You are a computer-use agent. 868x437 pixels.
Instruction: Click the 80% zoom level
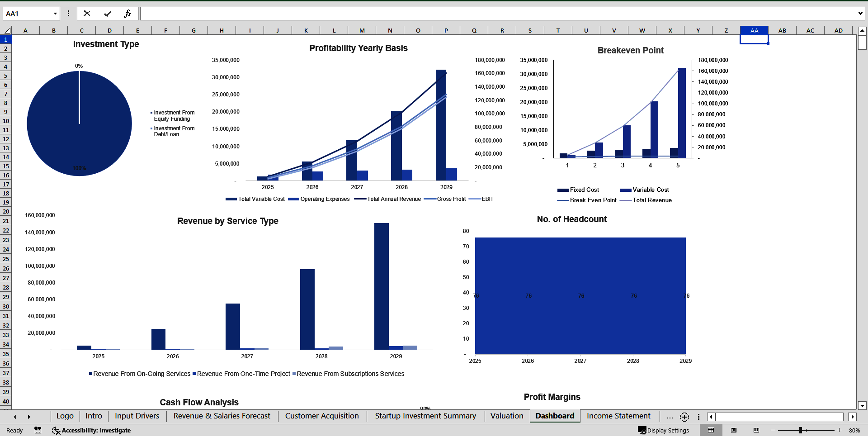coord(854,430)
